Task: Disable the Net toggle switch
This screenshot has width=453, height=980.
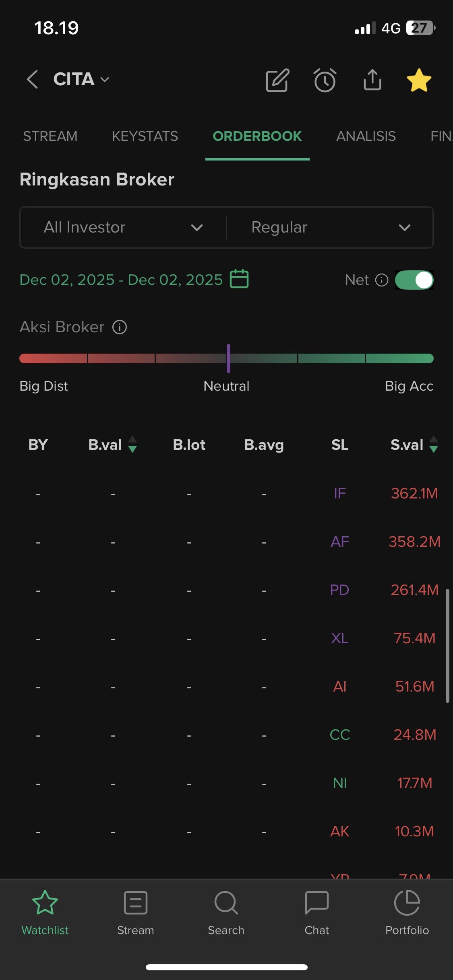Action: [414, 280]
